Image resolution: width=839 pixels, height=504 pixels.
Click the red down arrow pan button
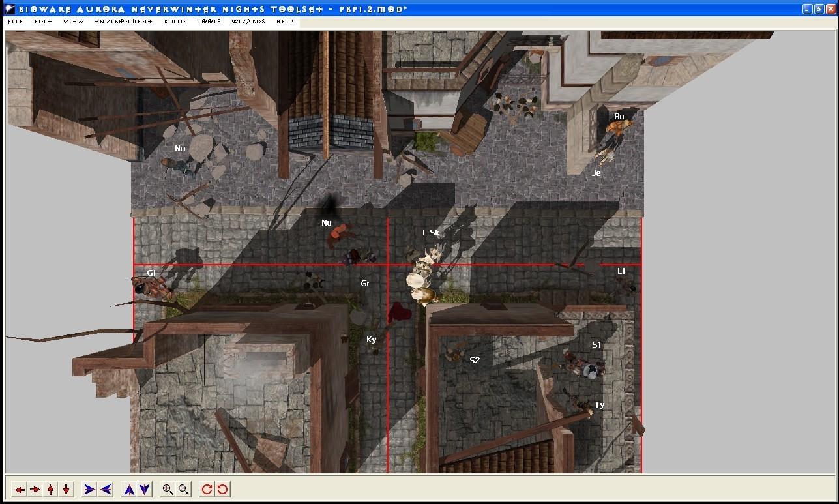pyautogui.click(x=66, y=489)
